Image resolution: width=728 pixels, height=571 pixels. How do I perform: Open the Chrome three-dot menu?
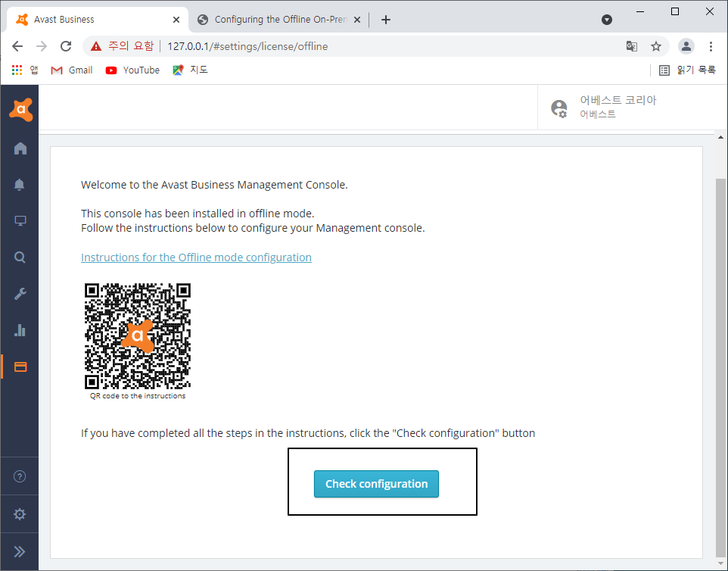pyautogui.click(x=711, y=46)
